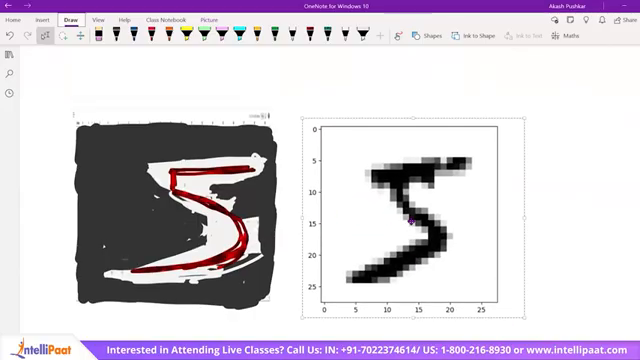
Task: Activate the Select Objects or Type Text tool
Action: [45, 36]
